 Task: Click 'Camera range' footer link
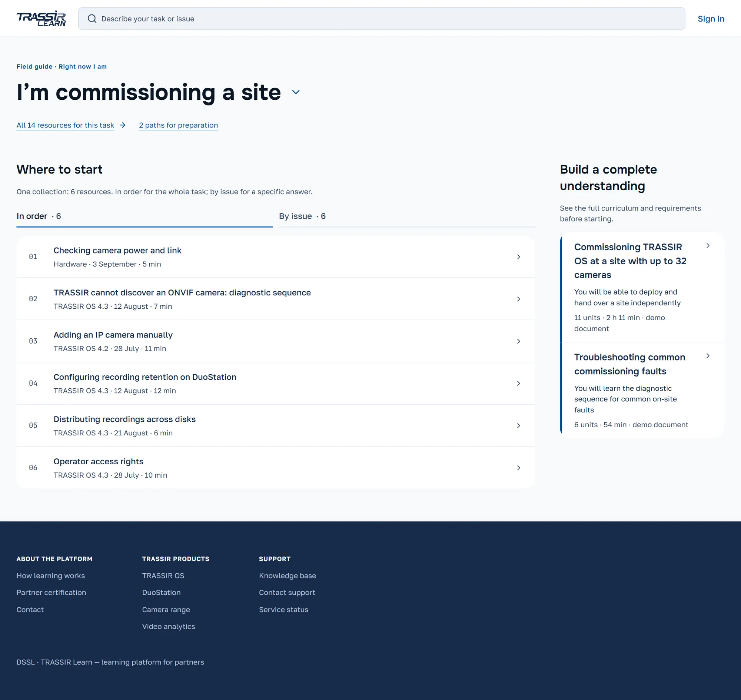[x=166, y=610]
